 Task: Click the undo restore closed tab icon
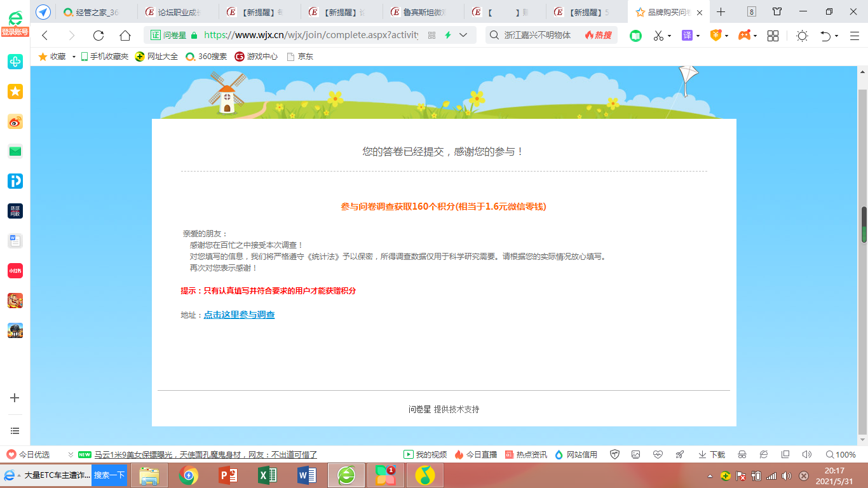click(825, 36)
